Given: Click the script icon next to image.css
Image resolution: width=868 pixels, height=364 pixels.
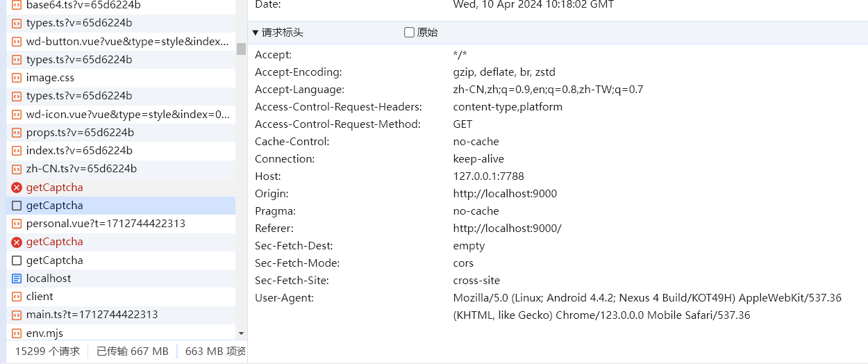Looking at the screenshot, I should point(17,78).
